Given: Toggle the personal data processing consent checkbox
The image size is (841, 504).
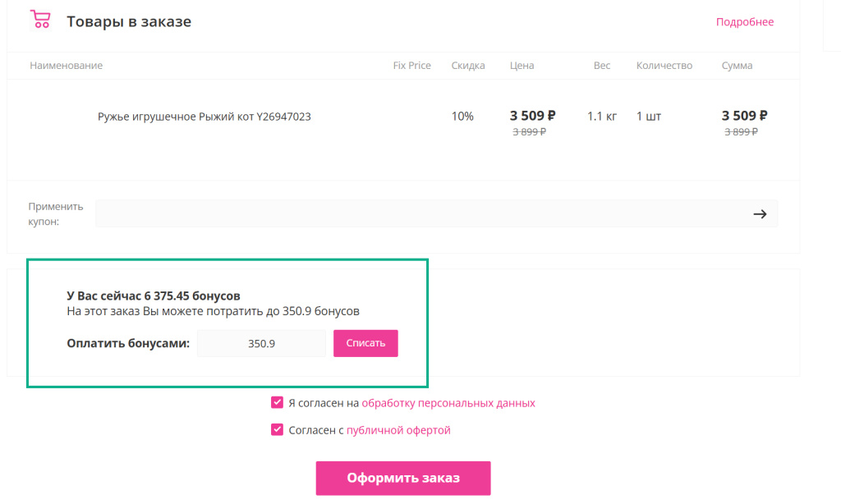Looking at the screenshot, I should (x=277, y=402).
